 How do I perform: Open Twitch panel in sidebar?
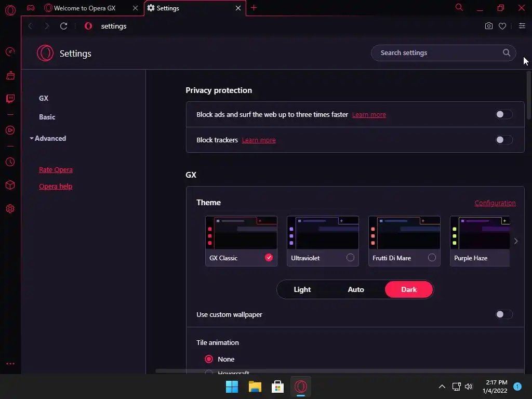click(10, 99)
